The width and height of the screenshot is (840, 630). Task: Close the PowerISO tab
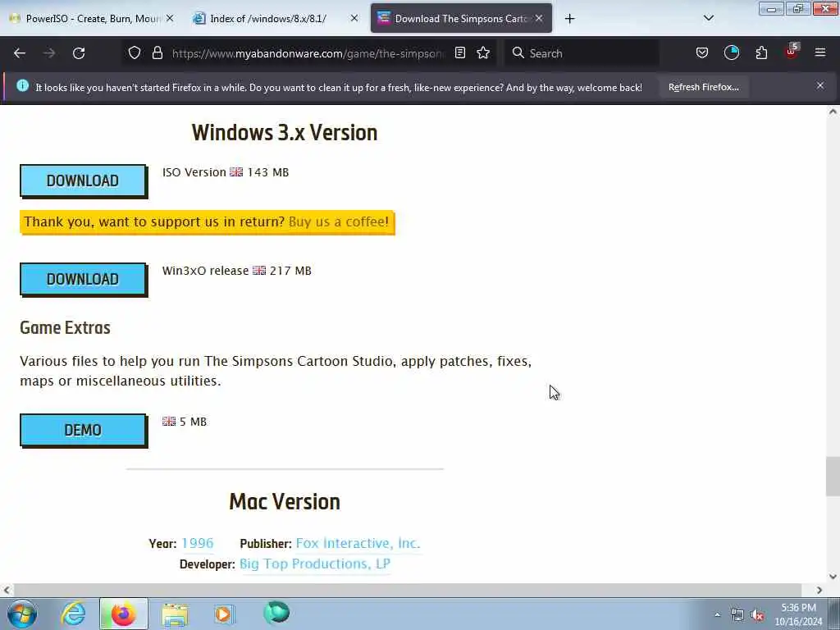[x=170, y=18]
